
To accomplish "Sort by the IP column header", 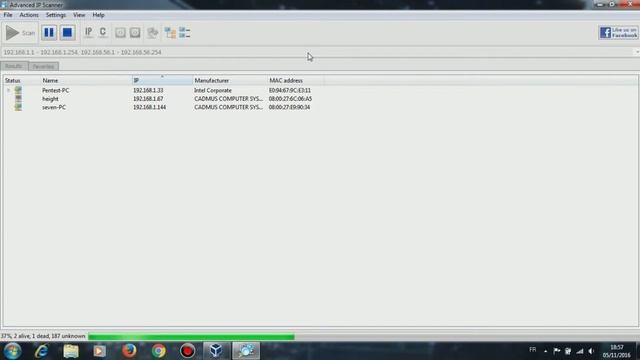I will pyautogui.click(x=162, y=80).
